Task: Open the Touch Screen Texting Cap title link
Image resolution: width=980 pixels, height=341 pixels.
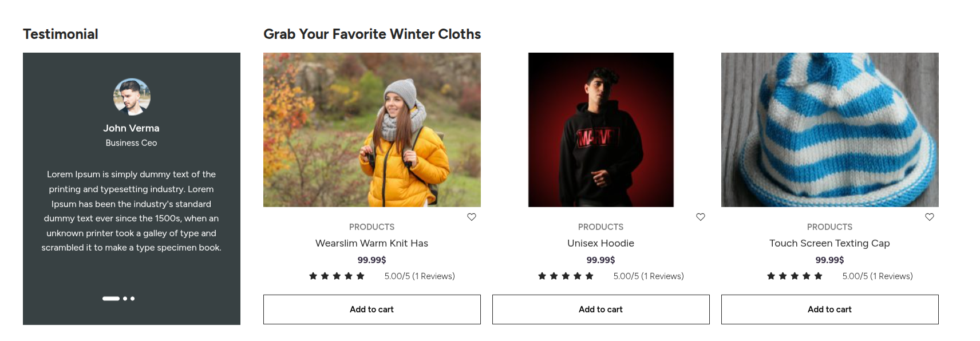Action: click(x=830, y=243)
